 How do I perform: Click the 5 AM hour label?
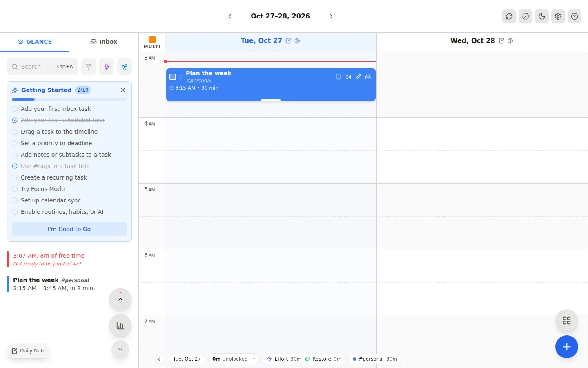[149, 190]
